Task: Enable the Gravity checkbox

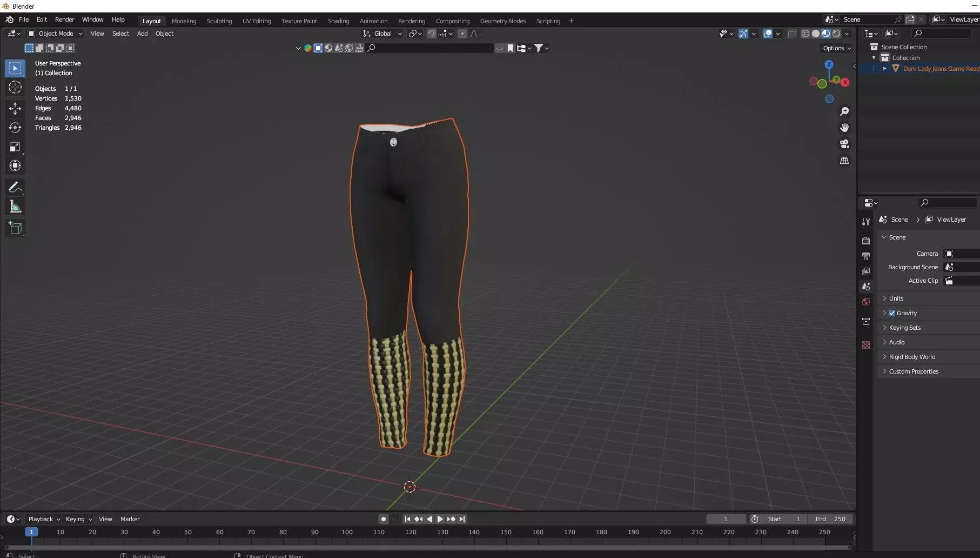Action: click(892, 313)
